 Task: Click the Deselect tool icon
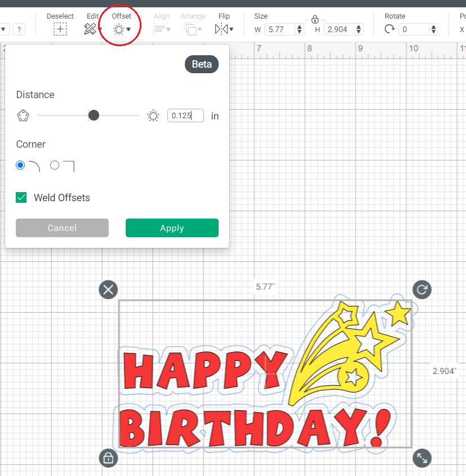click(x=60, y=28)
